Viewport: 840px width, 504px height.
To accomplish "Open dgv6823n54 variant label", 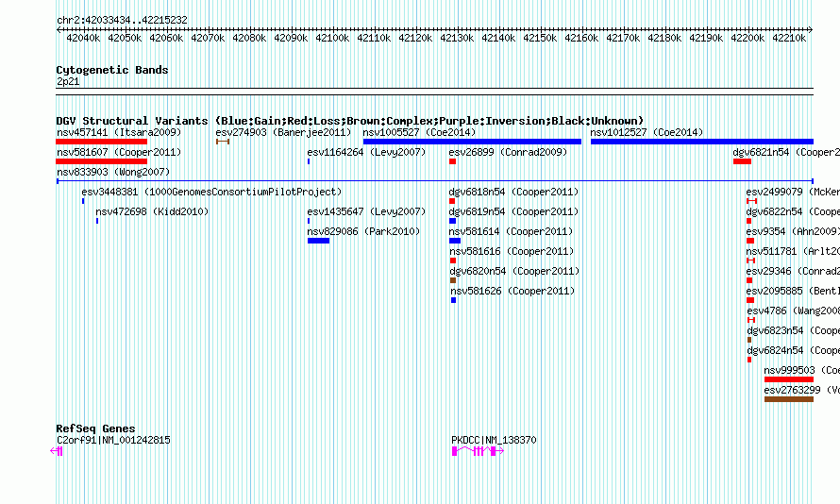I will (x=794, y=330).
